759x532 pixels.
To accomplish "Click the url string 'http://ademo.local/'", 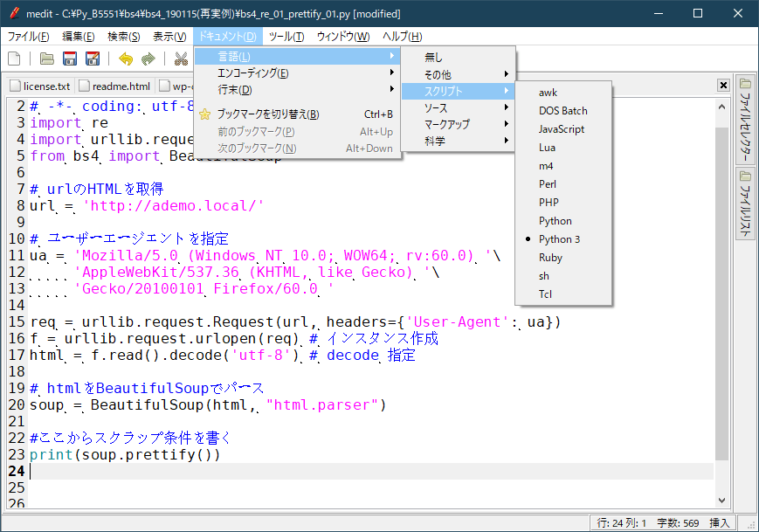I will pyautogui.click(x=173, y=206).
